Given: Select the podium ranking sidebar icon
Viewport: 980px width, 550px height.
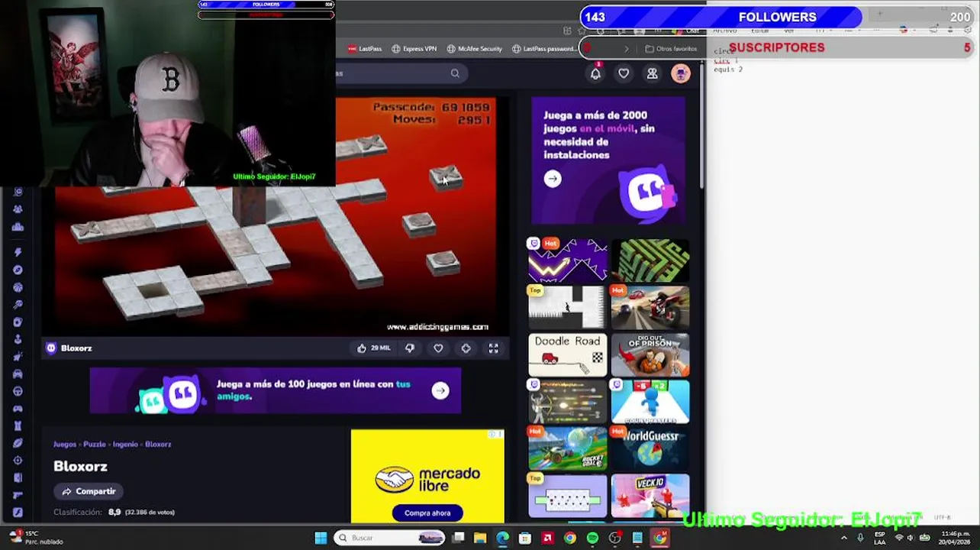Looking at the screenshot, I should pos(18,227).
